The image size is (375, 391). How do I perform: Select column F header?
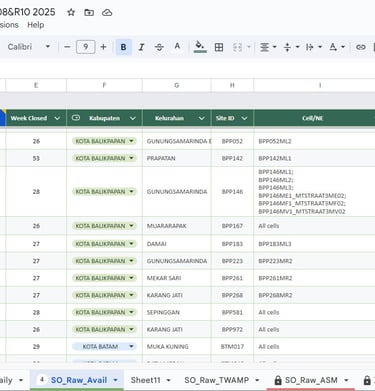click(104, 85)
